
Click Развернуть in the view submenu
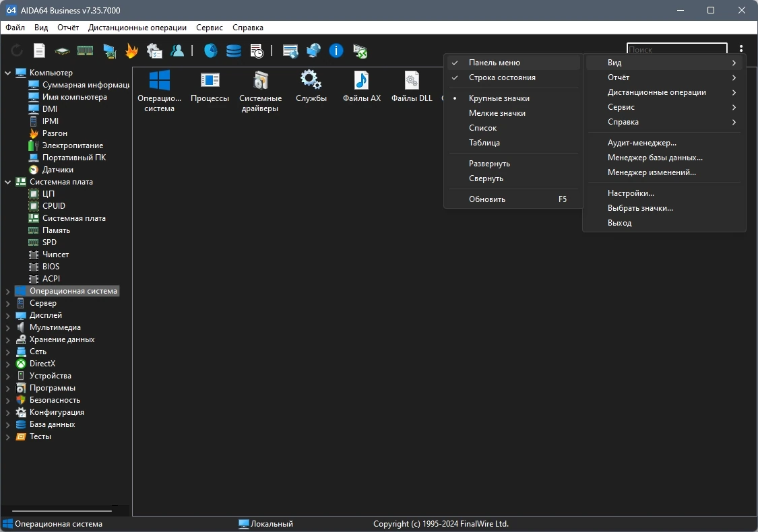pyautogui.click(x=513, y=164)
